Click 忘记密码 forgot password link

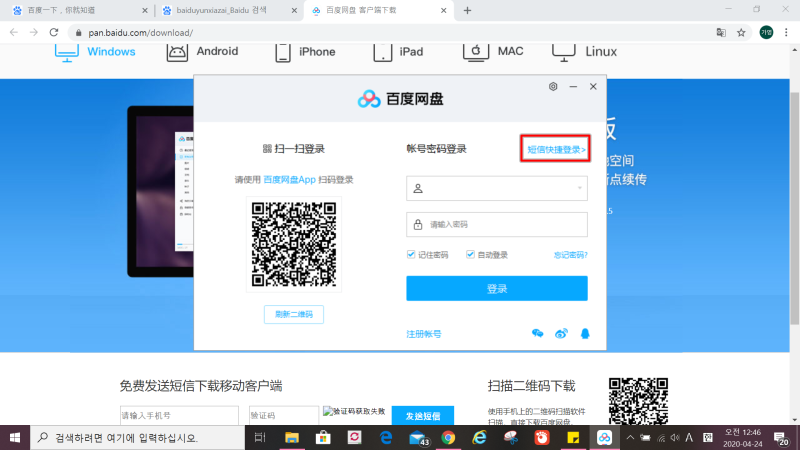click(x=570, y=255)
